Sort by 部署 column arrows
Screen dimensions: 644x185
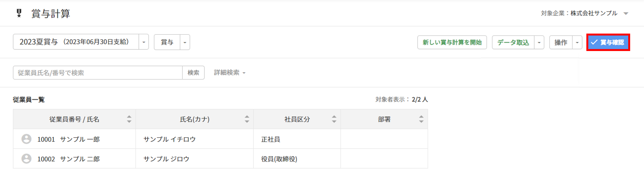click(x=421, y=119)
